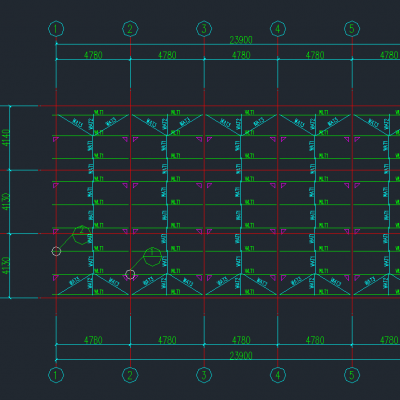This screenshot has width=400, height=400.
Task: Pick the detail callout polygon labeled 1
Action: [x=153, y=257]
